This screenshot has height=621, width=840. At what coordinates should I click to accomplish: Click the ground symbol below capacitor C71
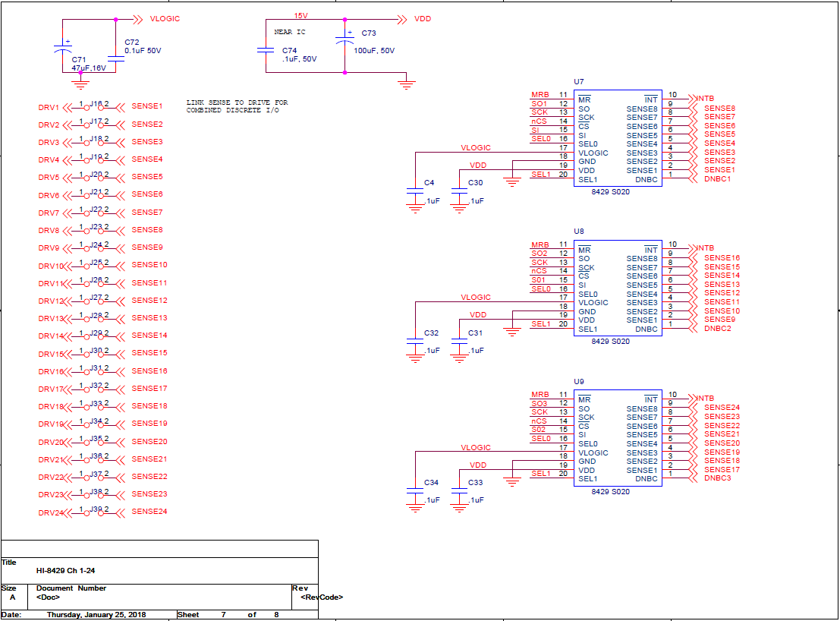[x=80, y=84]
